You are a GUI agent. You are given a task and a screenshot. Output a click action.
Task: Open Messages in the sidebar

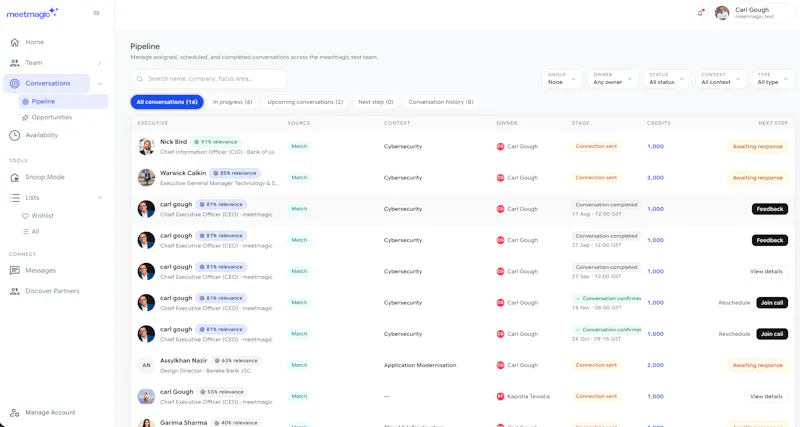(41, 270)
